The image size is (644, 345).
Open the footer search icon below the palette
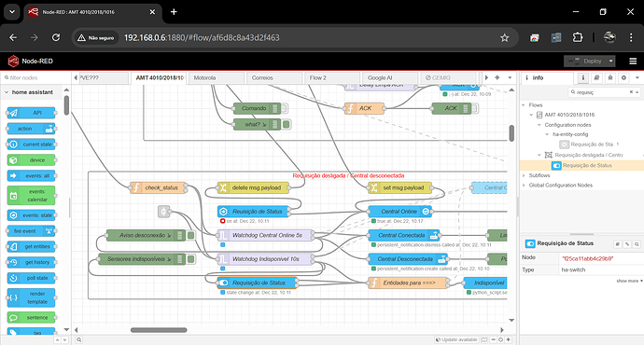click(x=78, y=339)
